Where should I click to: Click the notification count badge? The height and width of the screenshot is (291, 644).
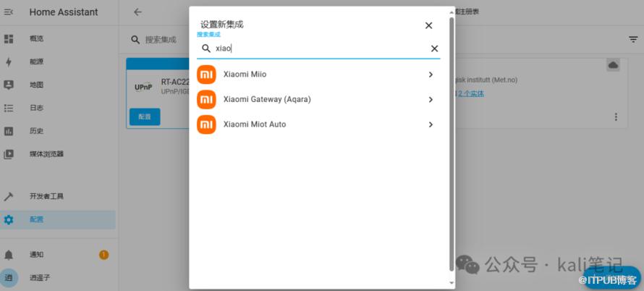(104, 255)
